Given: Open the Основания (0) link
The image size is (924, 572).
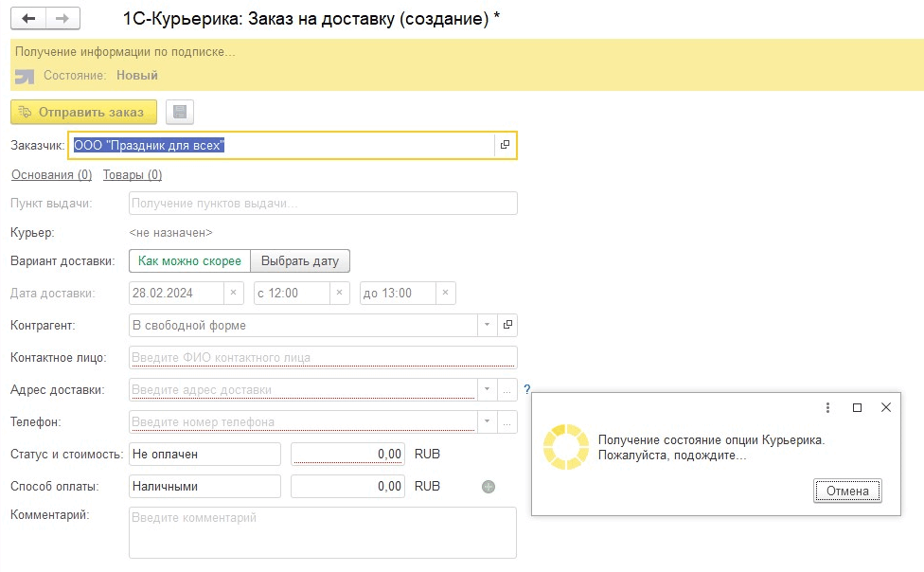Looking at the screenshot, I should tap(52, 175).
